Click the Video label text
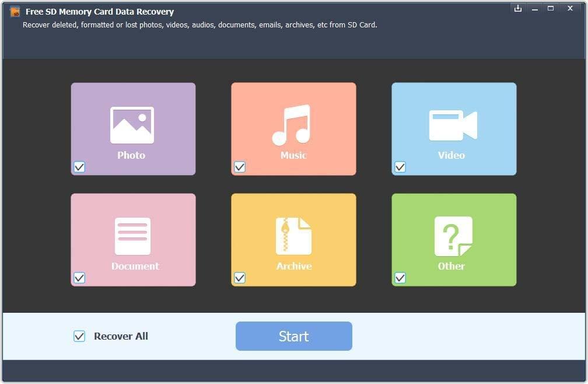 click(x=452, y=155)
